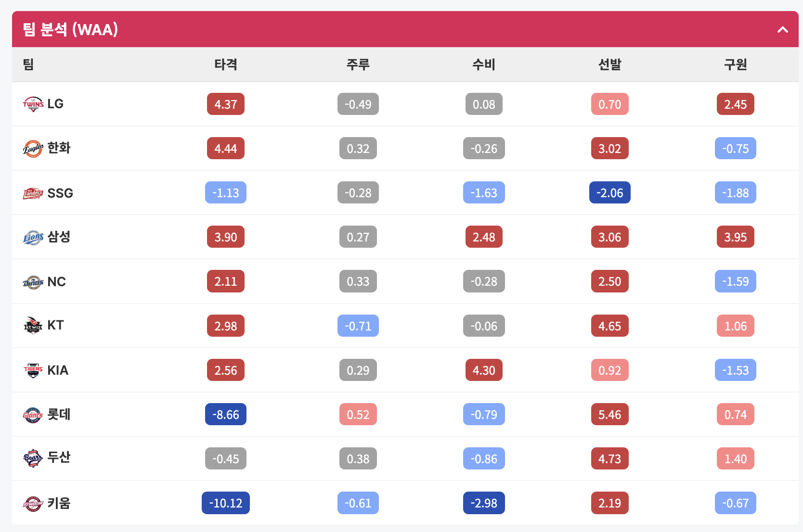
Task: Click SSG's dark blue -2.06 선발 badge
Action: point(610,193)
